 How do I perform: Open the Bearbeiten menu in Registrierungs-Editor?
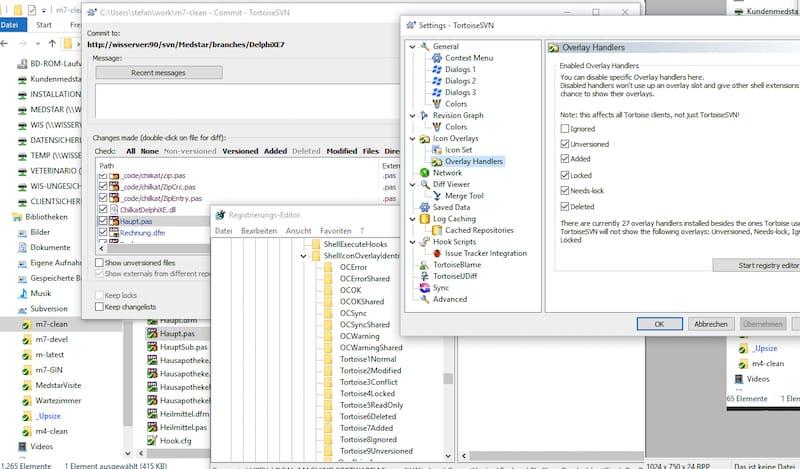click(x=259, y=231)
